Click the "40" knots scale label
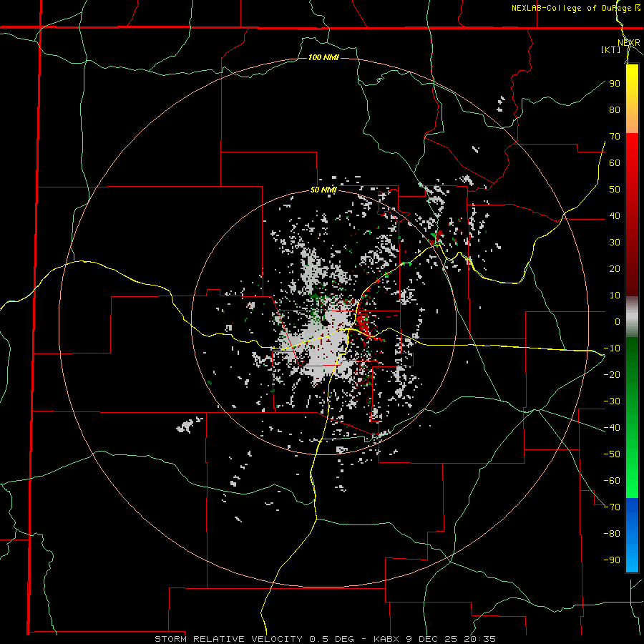This screenshot has width=644, height=644. (x=615, y=215)
